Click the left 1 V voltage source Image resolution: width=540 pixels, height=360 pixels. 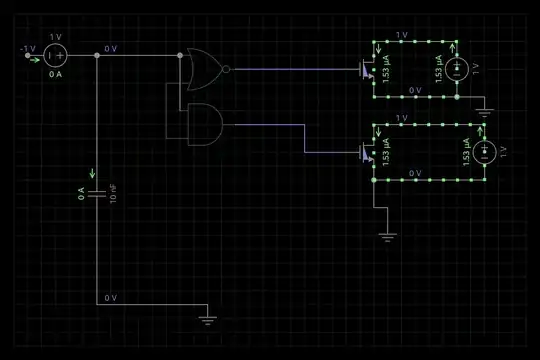click(55, 55)
